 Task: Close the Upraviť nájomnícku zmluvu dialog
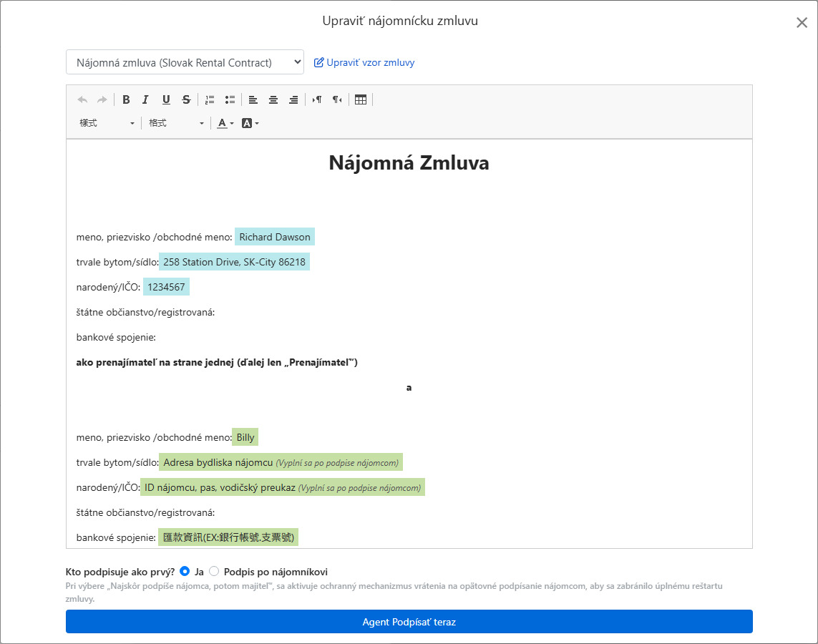pos(802,22)
